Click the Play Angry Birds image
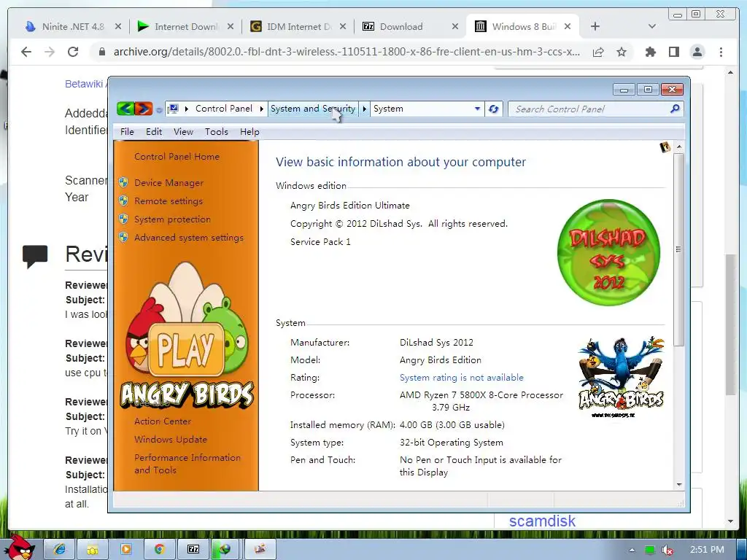Viewport: 747px width, 560px height. tap(186, 335)
